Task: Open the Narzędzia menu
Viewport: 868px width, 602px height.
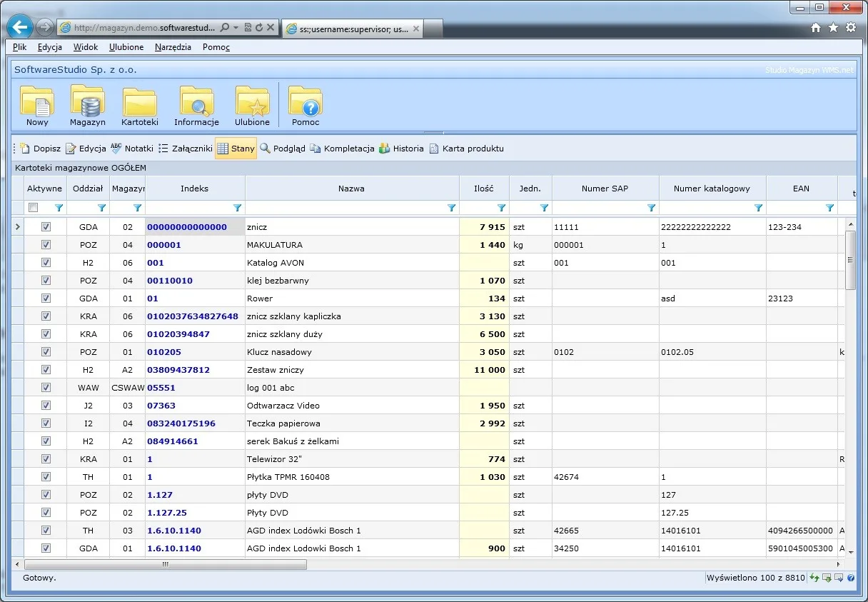Action: coord(173,47)
